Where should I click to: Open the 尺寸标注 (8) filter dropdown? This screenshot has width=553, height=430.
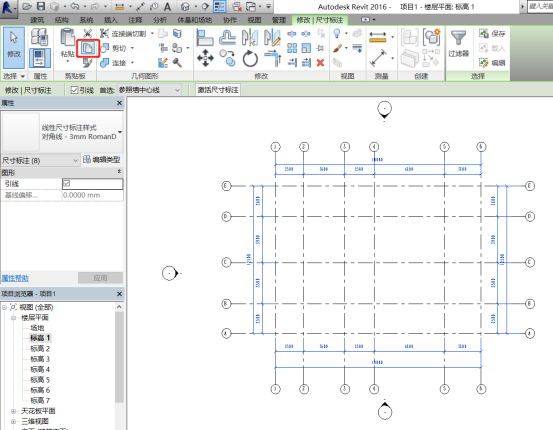click(40, 161)
